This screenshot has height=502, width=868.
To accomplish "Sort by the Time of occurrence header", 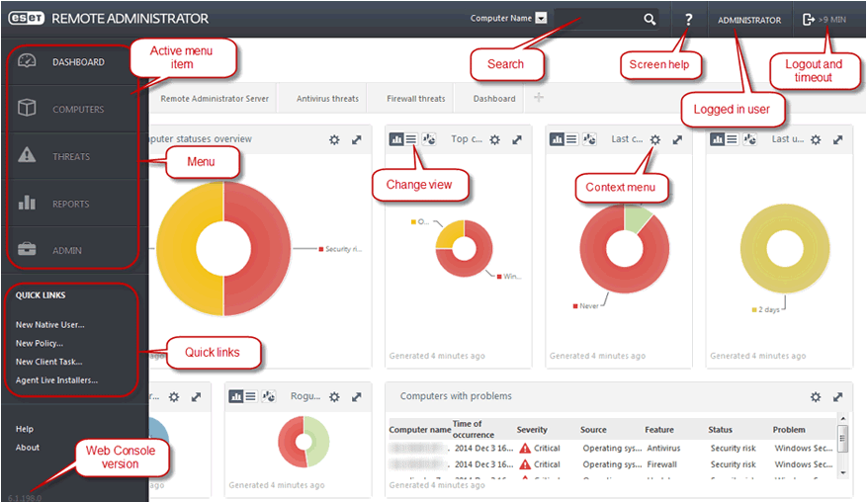I will [474, 429].
